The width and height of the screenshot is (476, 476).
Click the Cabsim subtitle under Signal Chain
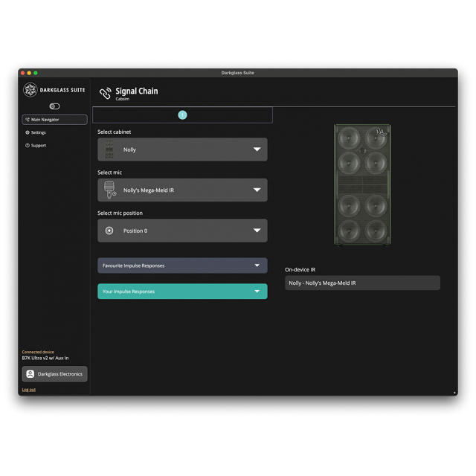coord(122,99)
